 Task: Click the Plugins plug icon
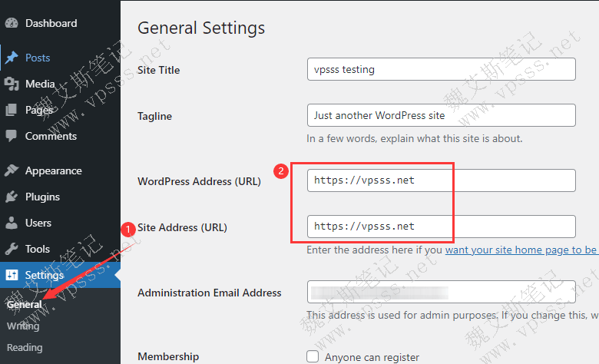12,197
